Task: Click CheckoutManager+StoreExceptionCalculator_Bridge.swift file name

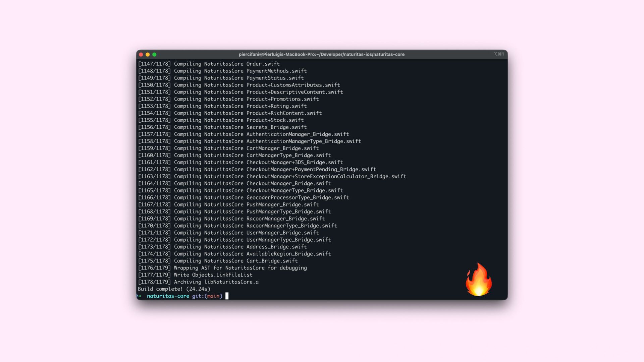Action: point(326,176)
